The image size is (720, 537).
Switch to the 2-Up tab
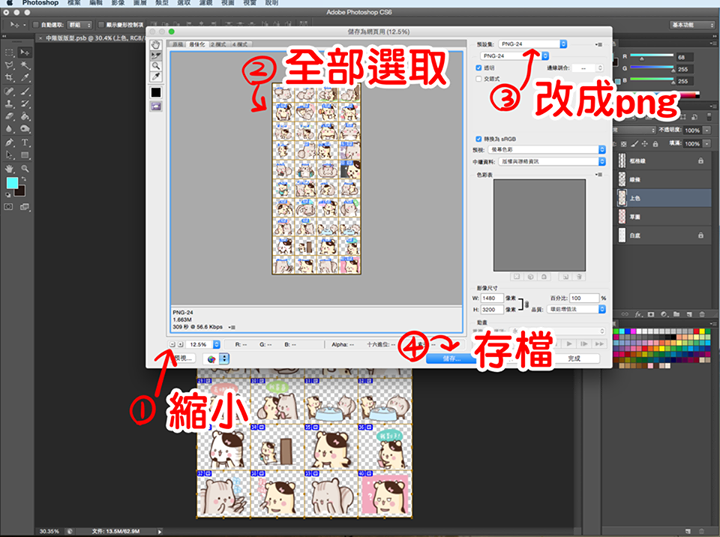[219, 44]
